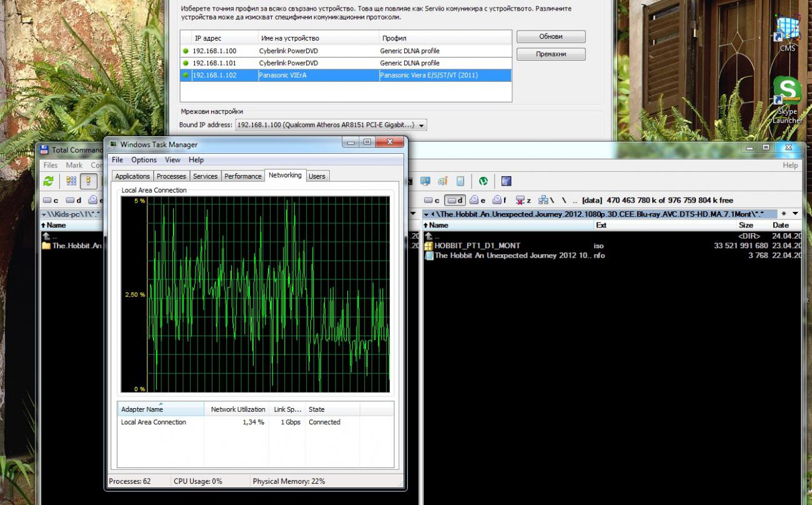Select The.Hobbit folder in left panel
Image resolution: width=812 pixels, height=505 pixels.
click(x=72, y=246)
